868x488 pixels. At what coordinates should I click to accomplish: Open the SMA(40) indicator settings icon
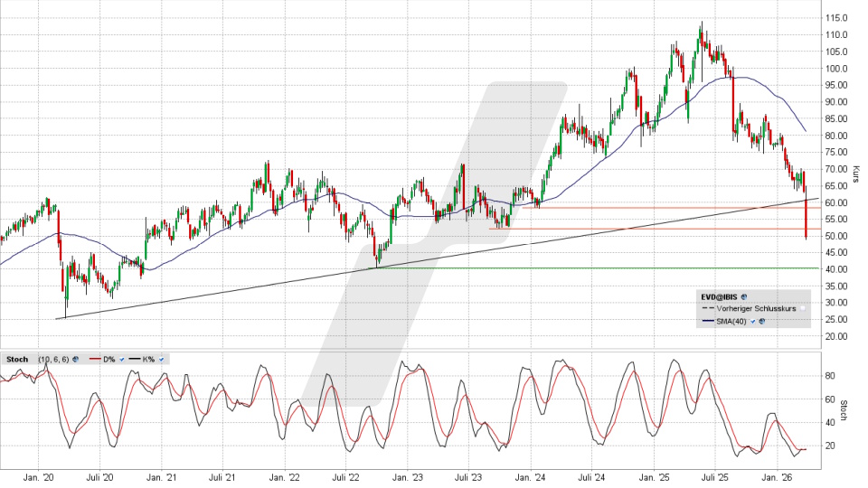[763, 321]
